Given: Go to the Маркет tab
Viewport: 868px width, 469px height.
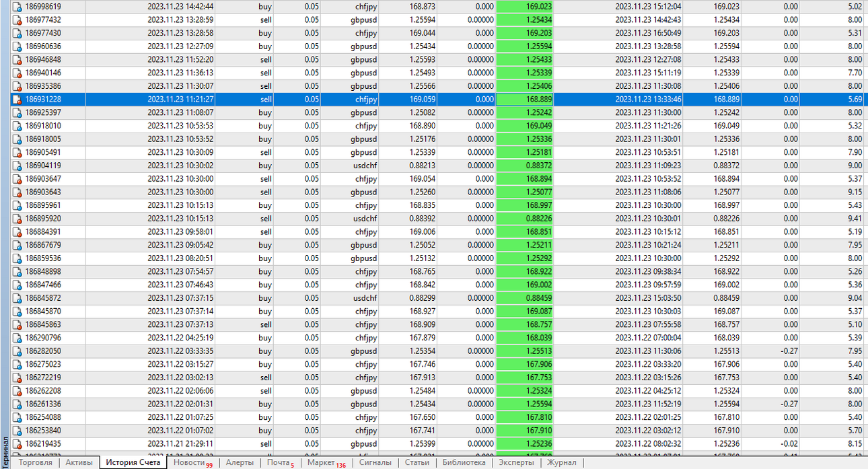Looking at the screenshot, I should pyautogui.click(x=326, y=463).
